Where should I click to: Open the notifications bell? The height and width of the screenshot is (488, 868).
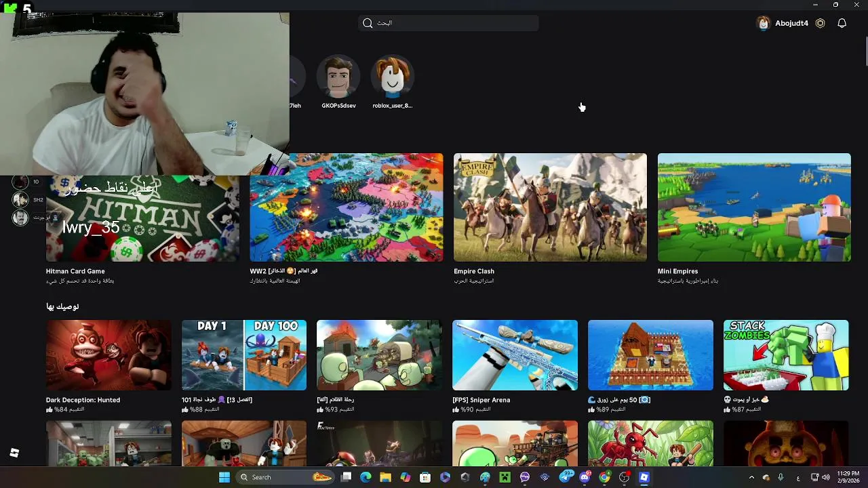point(842,23)
